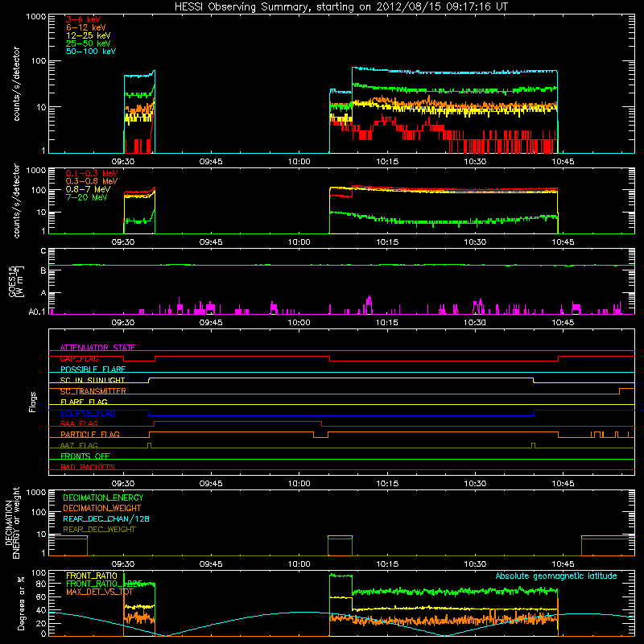Image resolution: width=644 pixels, height=644 pixels.
Task: Select the yellow FRONT_RATIO legend label
Action: tap(92, 576)
